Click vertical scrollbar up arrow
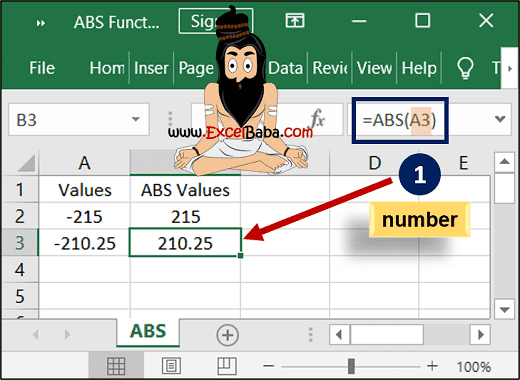520x380 pixels. pos(504,162)
